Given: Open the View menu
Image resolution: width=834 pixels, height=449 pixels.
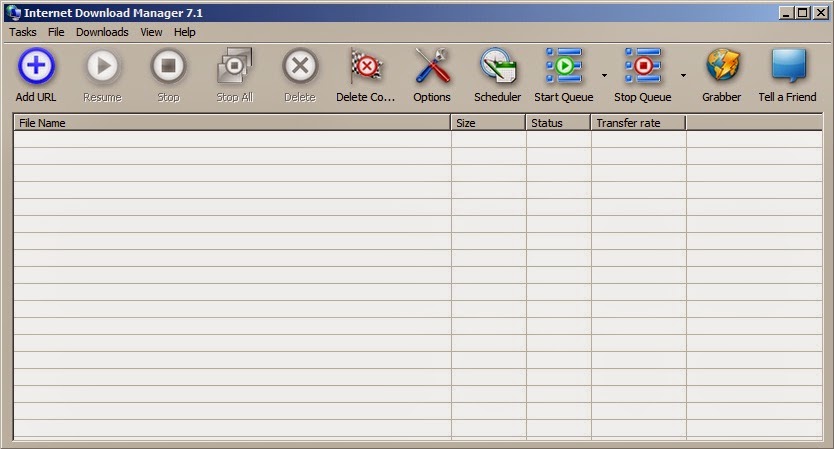Looking at the screenshot, I should coord(151,32).
